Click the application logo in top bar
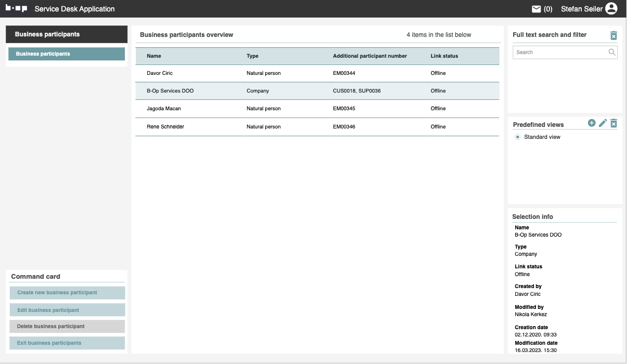Image resolution: width=627 pixels, height=364 pixels. coord(16,9)
